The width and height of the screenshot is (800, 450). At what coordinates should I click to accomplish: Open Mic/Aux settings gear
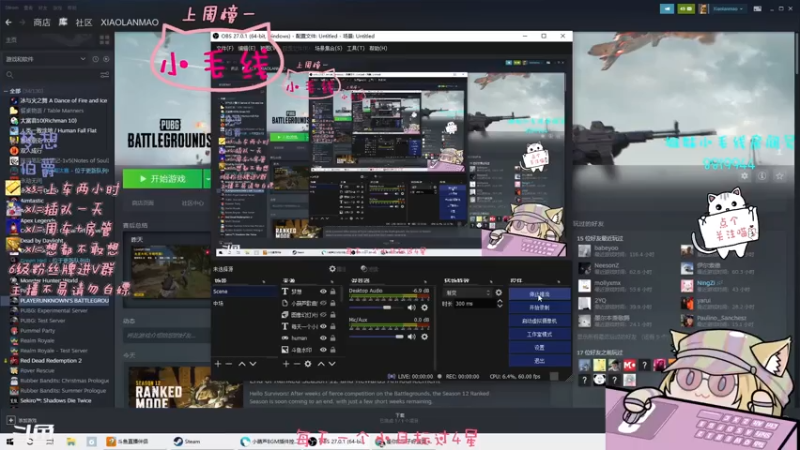click(x=424, y=337)
